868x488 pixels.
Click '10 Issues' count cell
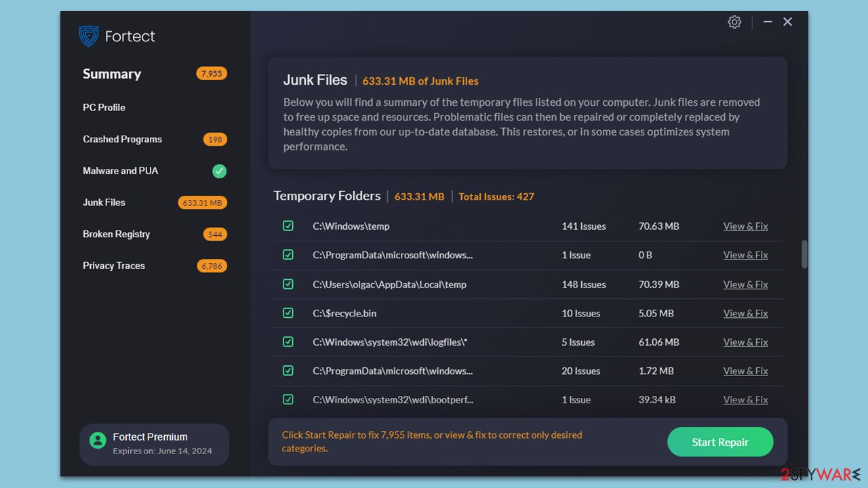point(581,313)
